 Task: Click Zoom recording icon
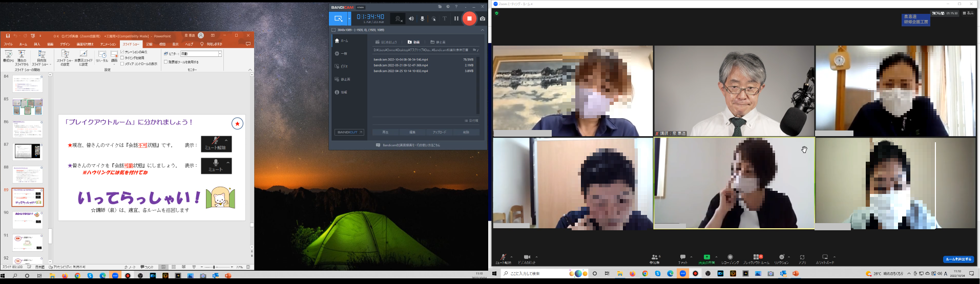point(730,259)
